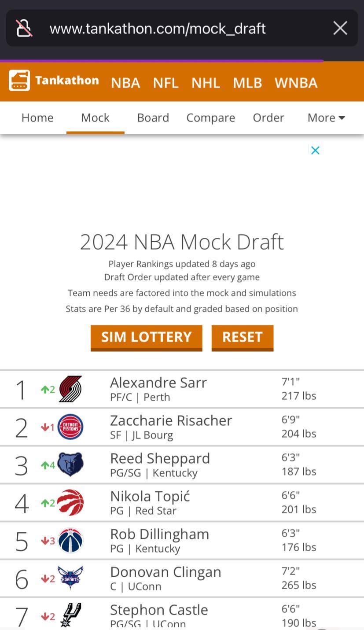Expand the More dropdown menu
Viewport: 364px width, 630px height.
coord(326,118)
